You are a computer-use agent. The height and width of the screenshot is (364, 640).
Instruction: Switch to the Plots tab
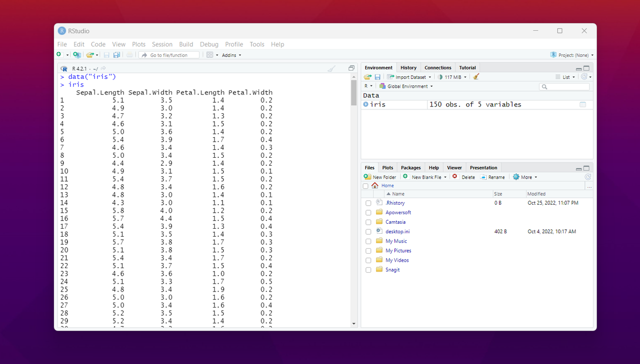click(x=388, y=167)
